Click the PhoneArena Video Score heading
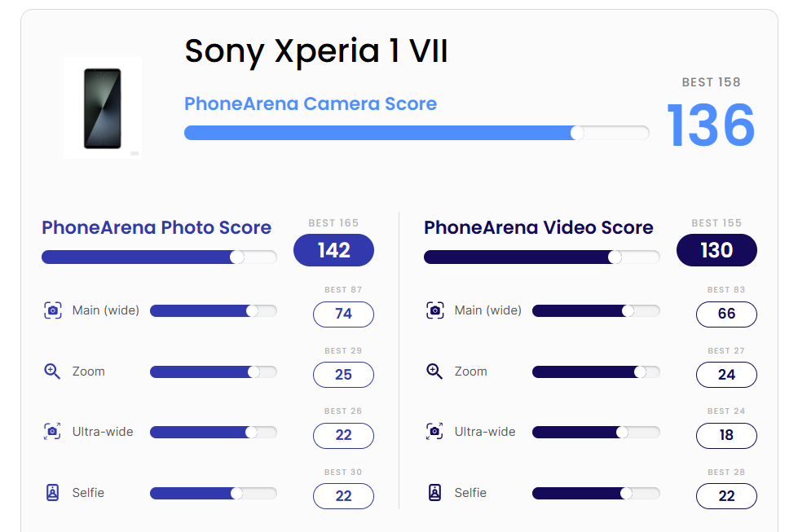This screenshot has width=798, height=532. pyautogui.click(x=539, y=227)
